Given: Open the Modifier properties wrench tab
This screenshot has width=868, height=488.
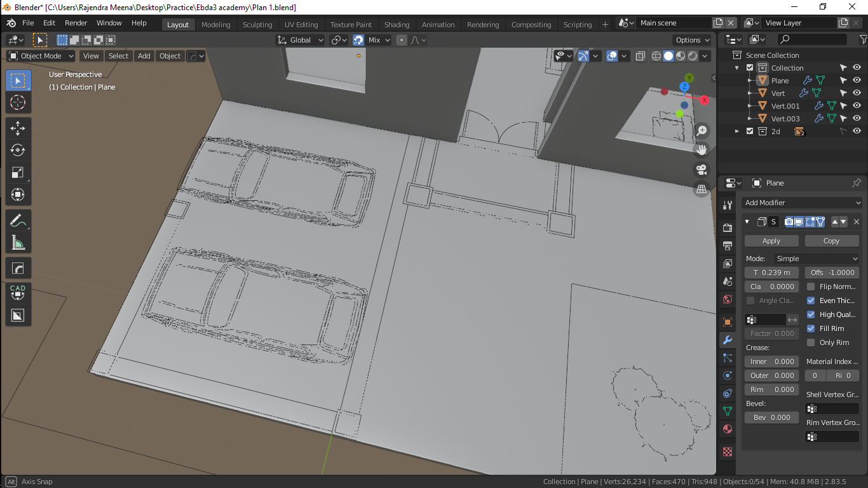Looking at the screenshot, I should coord(728,340).
